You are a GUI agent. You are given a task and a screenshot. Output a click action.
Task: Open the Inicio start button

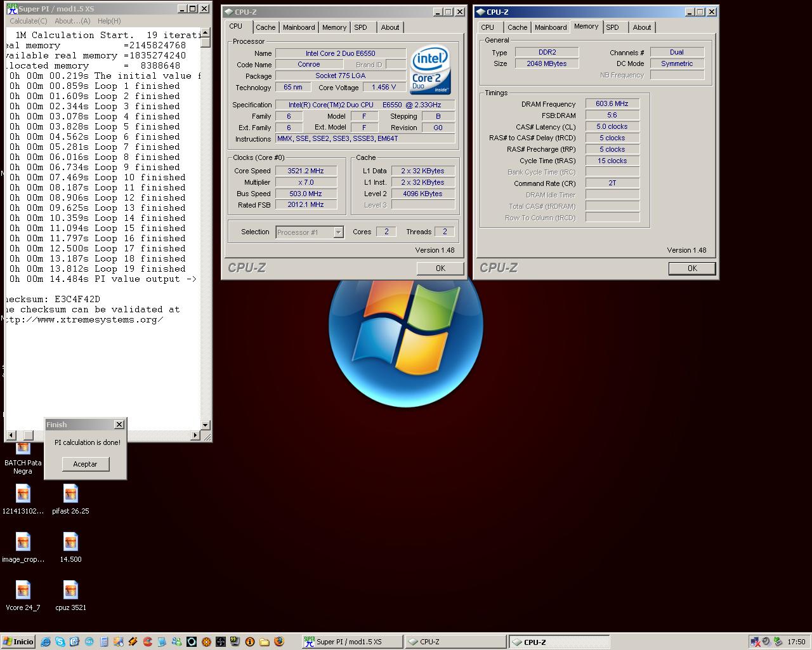[x=18, y=642]
